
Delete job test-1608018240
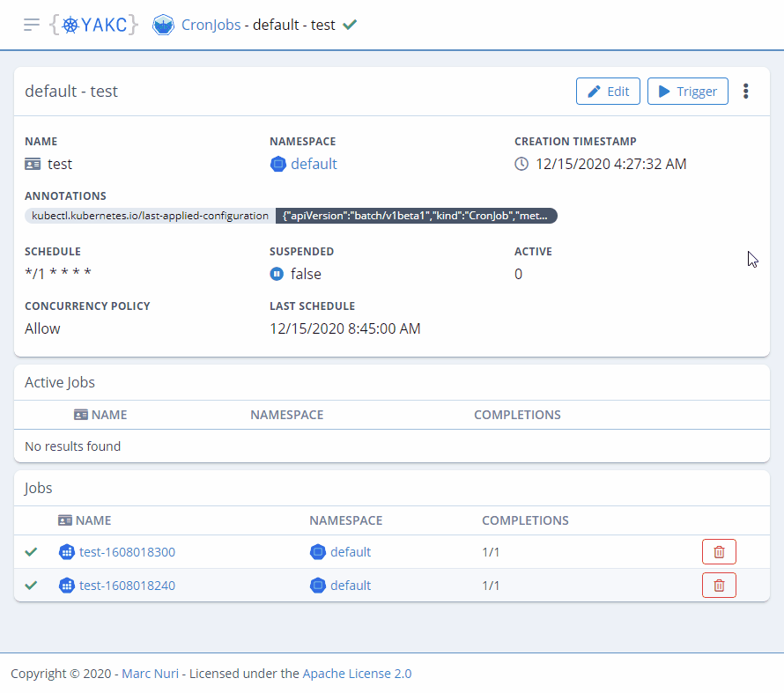719,586
